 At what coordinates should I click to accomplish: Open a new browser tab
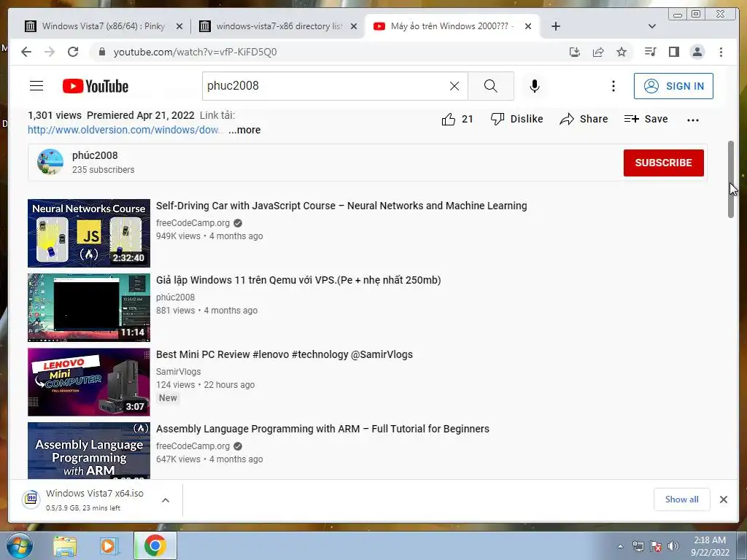pyautogui.click(x=555, y=26)
